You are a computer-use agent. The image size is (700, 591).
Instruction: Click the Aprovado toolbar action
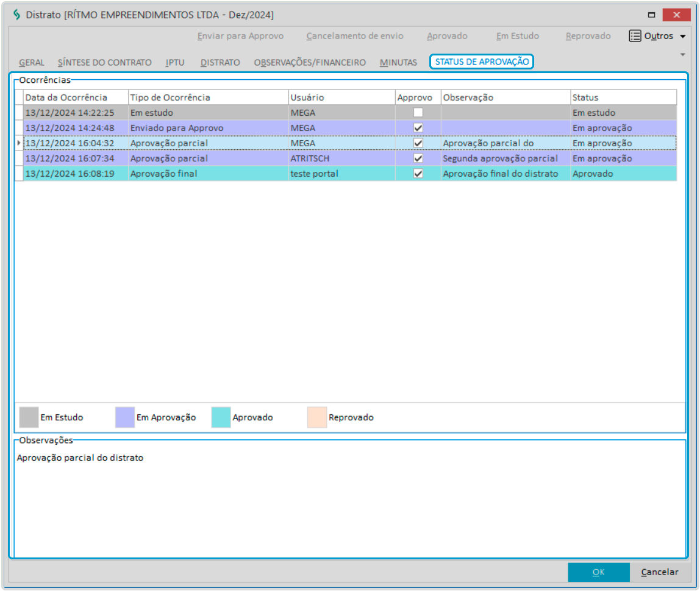pyautogui.click(x=447, y=36)
